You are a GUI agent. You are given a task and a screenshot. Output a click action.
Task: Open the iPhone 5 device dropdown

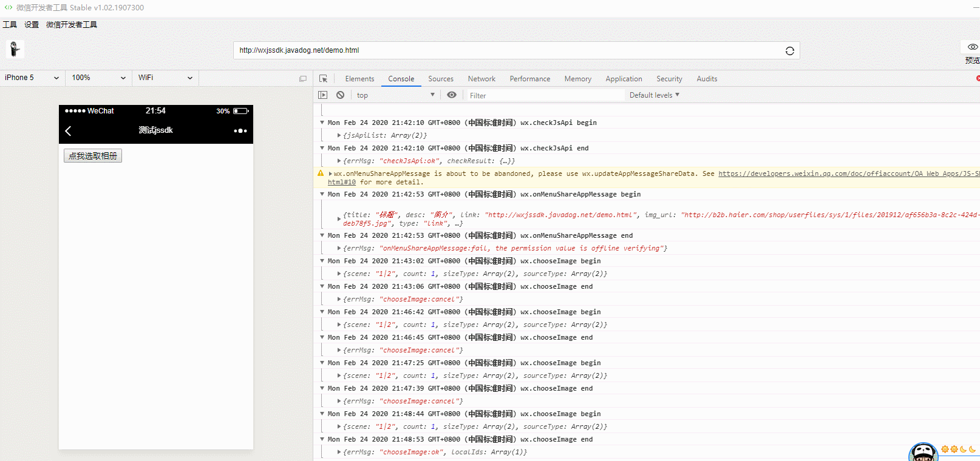tap(32, 78)
